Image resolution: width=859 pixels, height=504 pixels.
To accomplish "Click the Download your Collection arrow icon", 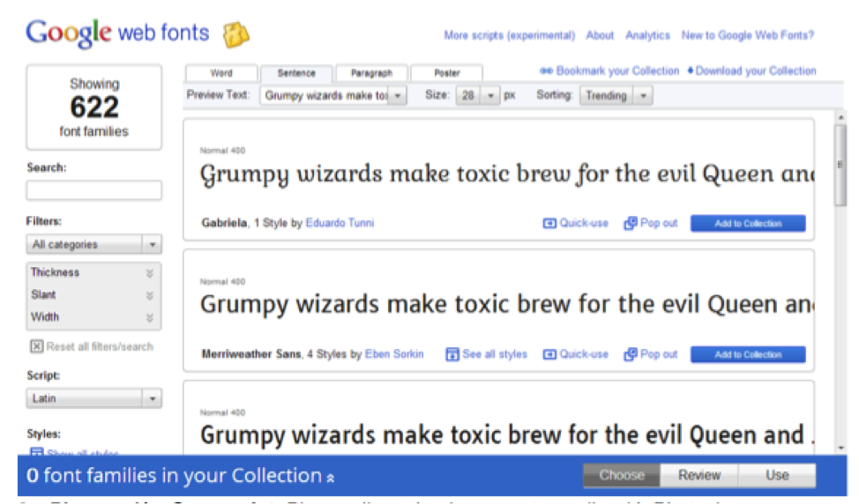I will (x=691, y=70).
